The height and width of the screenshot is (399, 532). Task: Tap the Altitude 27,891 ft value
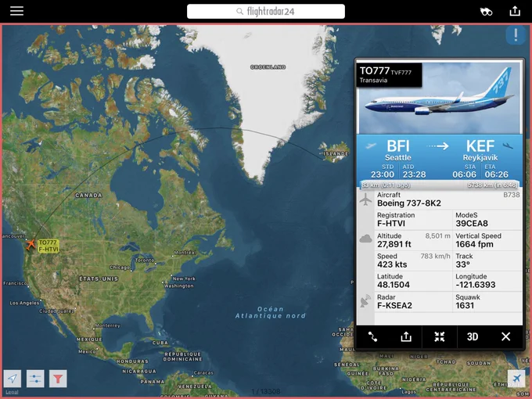[x=394, y=244]
